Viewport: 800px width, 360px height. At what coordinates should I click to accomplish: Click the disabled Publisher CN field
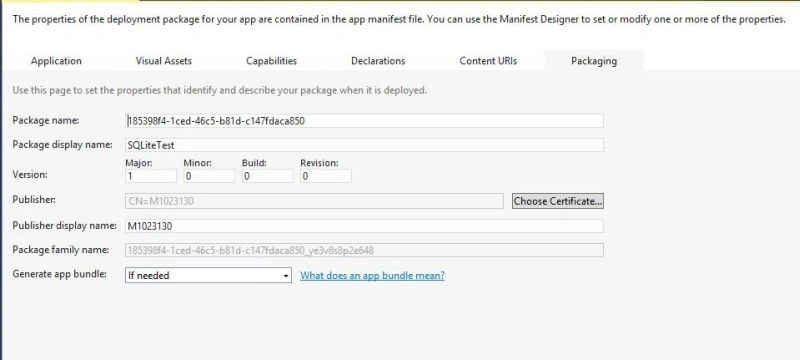tap(314, 201)
